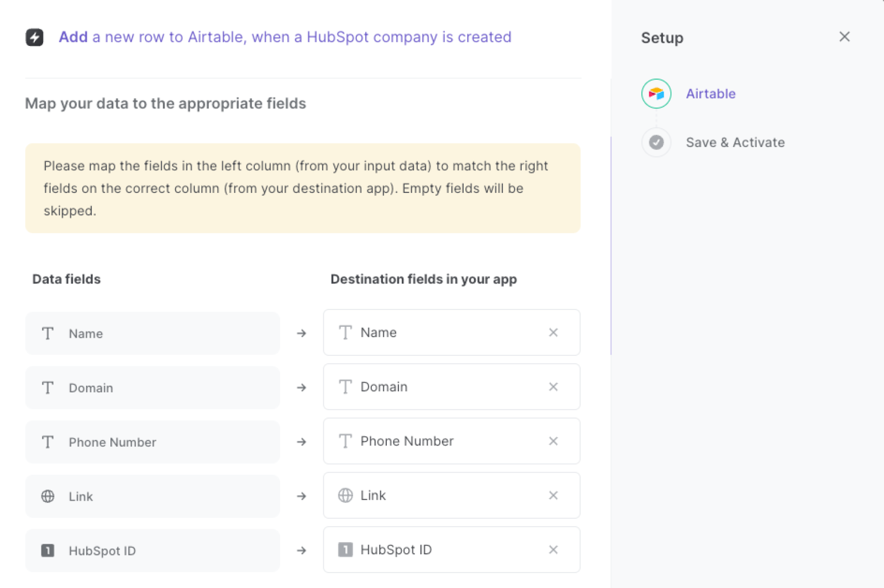Image resolution: width=884 pixels, height=588 pixels.
Task: Select the Phone Number data field
Action: (x=152, y=442)
